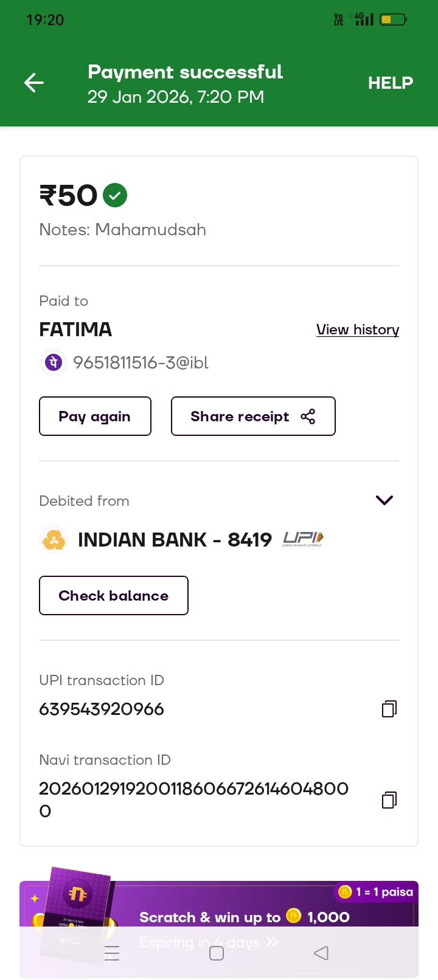Copy the Navi transaction ID

tap(389, 799)
